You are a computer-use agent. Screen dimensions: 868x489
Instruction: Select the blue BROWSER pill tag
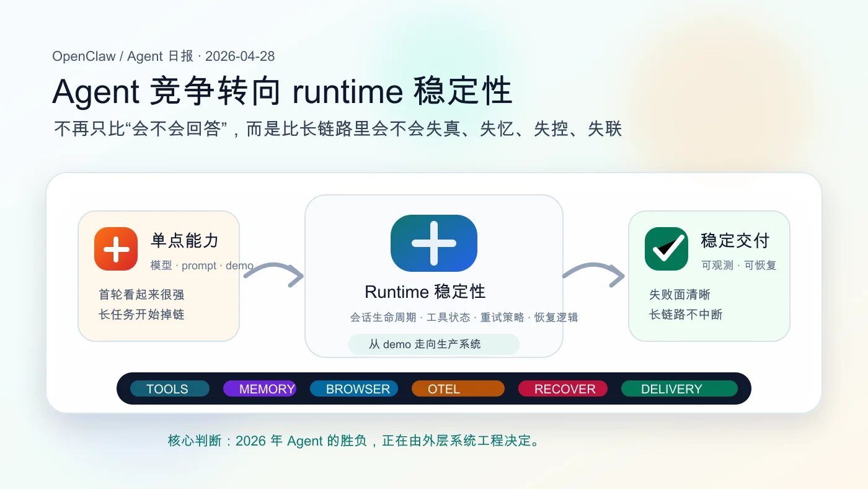[354, 389]
